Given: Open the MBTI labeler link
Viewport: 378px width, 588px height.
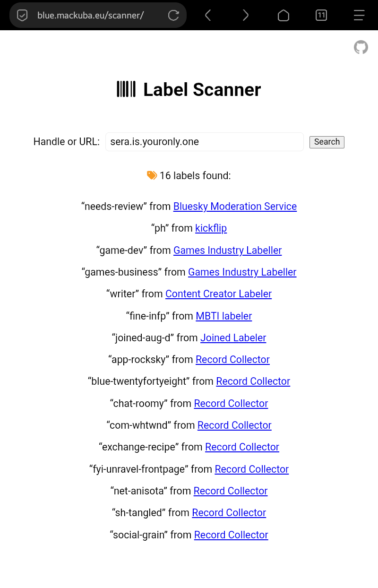Looking at the screenshot, I should [x=223, y=316].
